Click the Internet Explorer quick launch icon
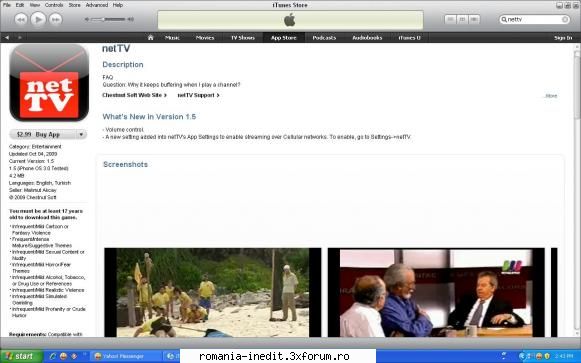Screen dimensions: 581x363 tap(53, 356)
